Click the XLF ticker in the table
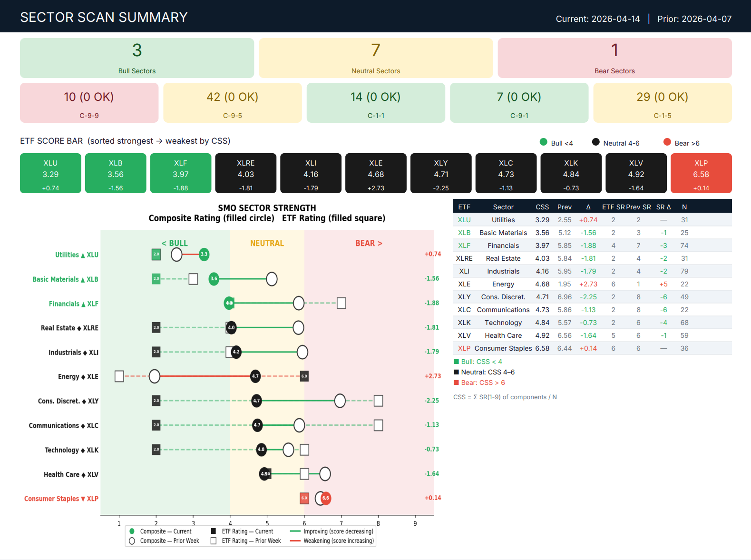The width and height of the screenshot is (751, 560). [464, 246]
